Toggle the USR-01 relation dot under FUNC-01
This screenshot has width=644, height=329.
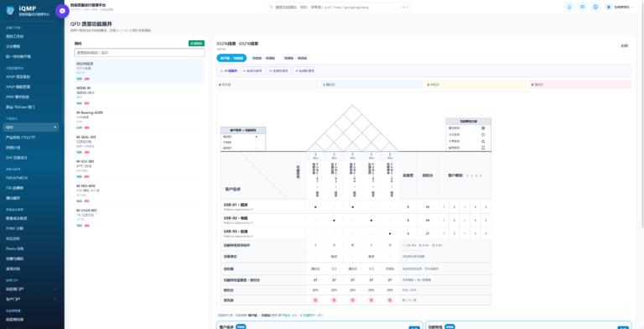(315, 206)
